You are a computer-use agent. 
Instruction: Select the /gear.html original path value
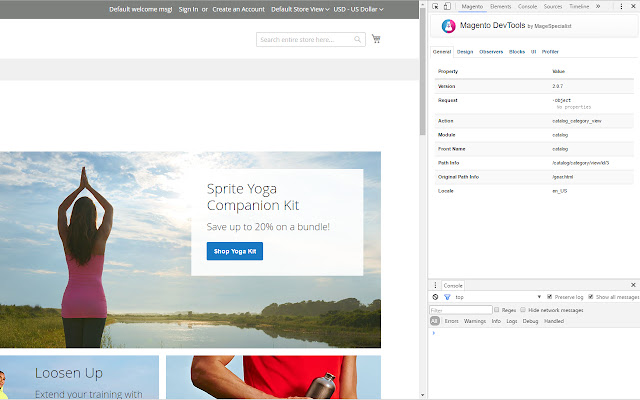tap(563, 177)
